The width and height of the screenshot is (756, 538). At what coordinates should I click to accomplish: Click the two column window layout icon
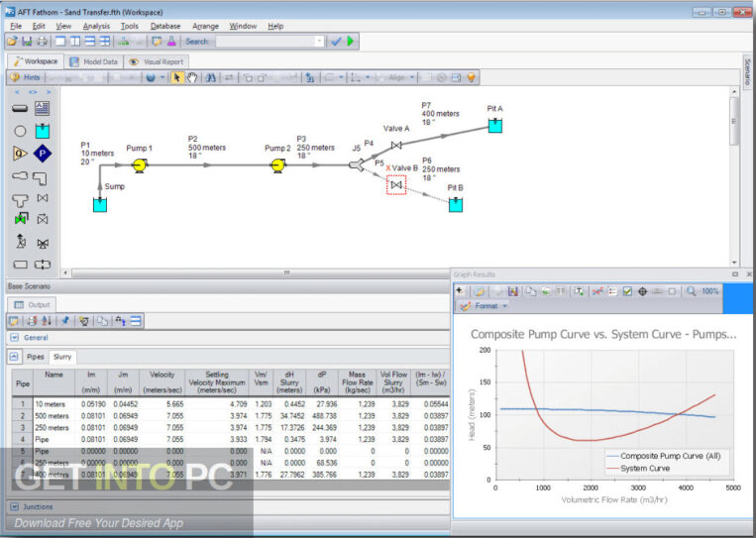point(75,42)
